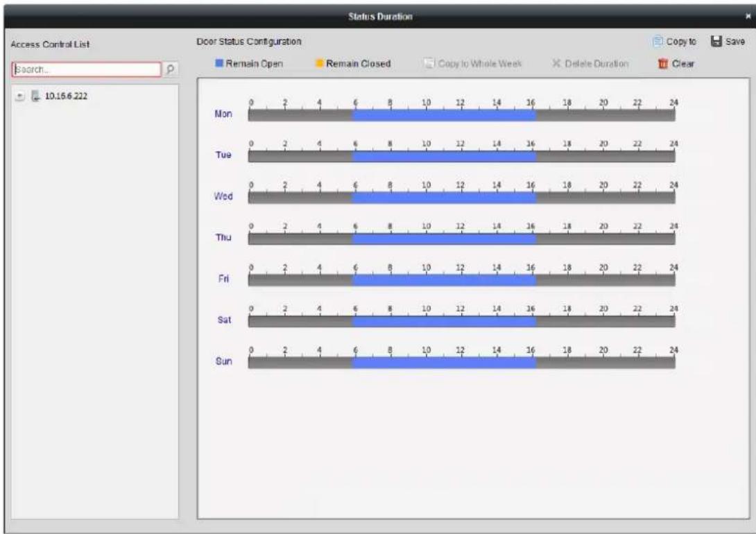Click Saturday gray timeline after hour 16
The image size is (756, 534).
(x=605, y=322)
